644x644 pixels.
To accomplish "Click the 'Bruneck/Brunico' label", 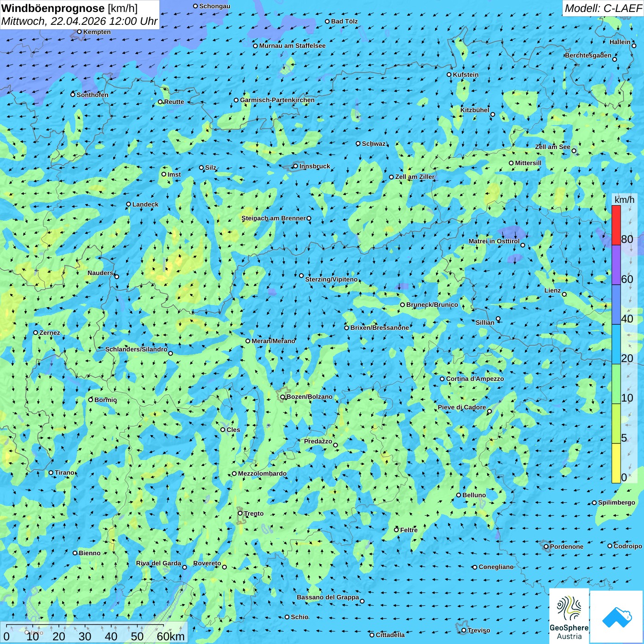I will pyautogui.click(x=432, y=305).
